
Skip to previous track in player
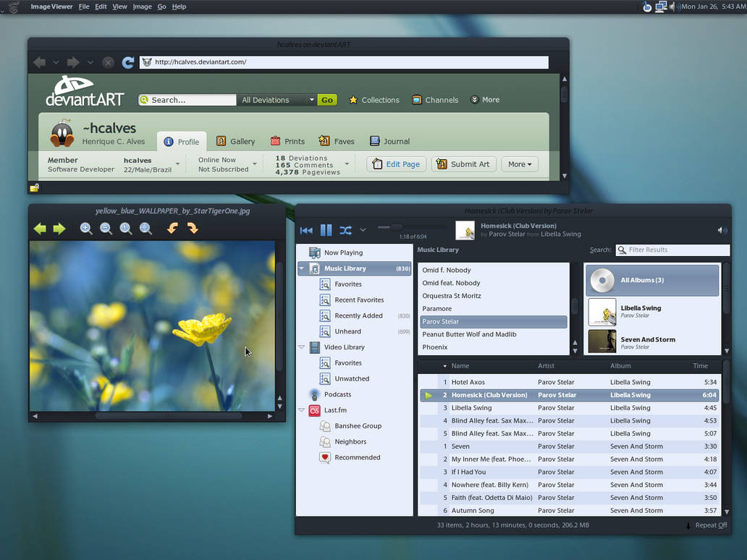(x=306, y=231)
